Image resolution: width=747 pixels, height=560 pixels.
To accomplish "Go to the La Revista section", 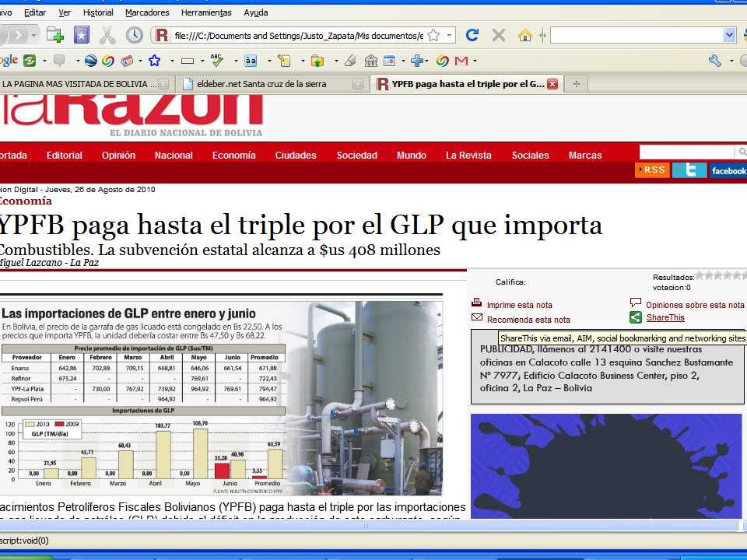I will click(x=468, y=156).
